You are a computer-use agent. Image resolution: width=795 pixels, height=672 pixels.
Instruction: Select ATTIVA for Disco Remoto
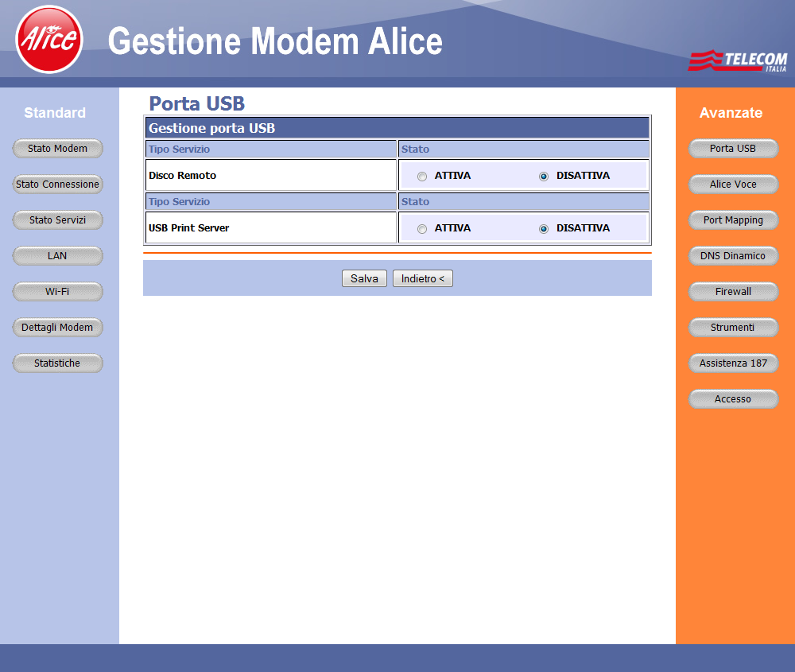422,176
